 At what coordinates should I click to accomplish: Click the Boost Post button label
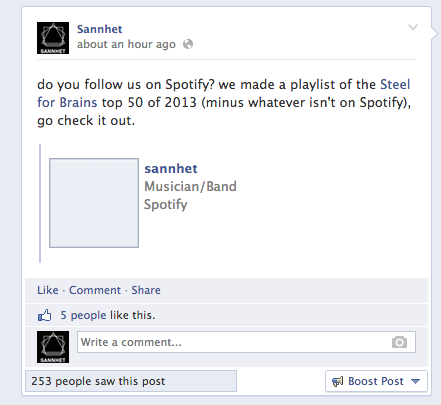pyautogui.click(x=376, y=381)
